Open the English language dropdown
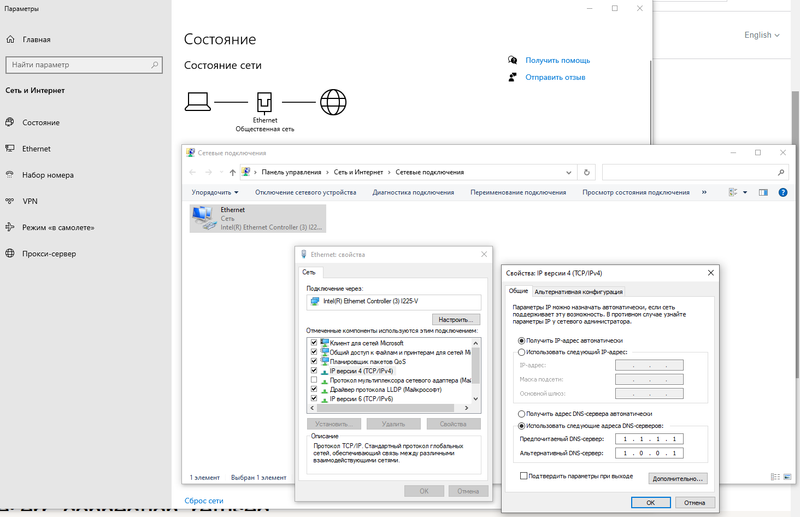Viewport: 800px width, 517px height. click(x=762, y=35)
